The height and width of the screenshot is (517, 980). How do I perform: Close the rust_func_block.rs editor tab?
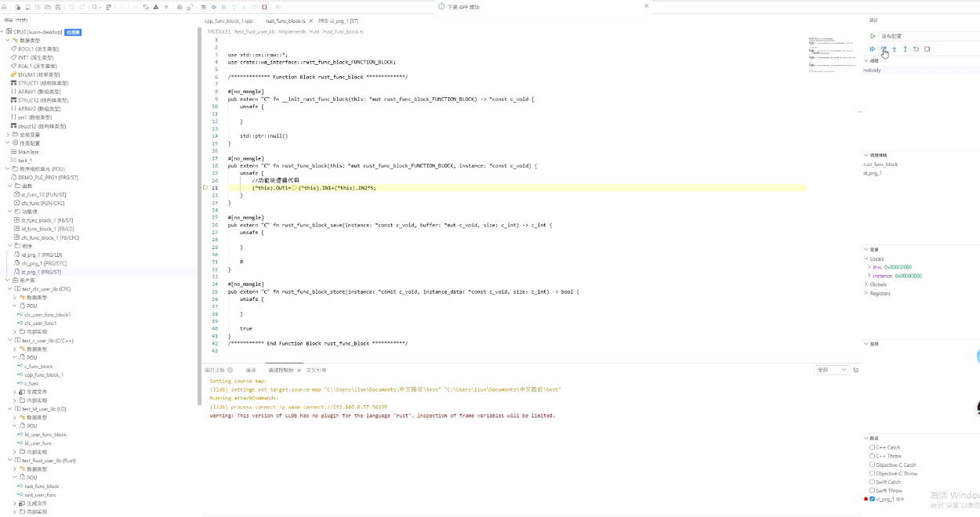(310, 21)
